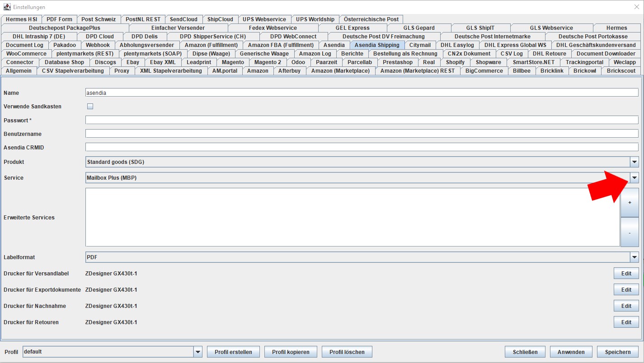Open the Afterbuy tab
Image resolution: width=644 pixels, height=363 pixels.
pyautogui.click(x=289, y=71)
